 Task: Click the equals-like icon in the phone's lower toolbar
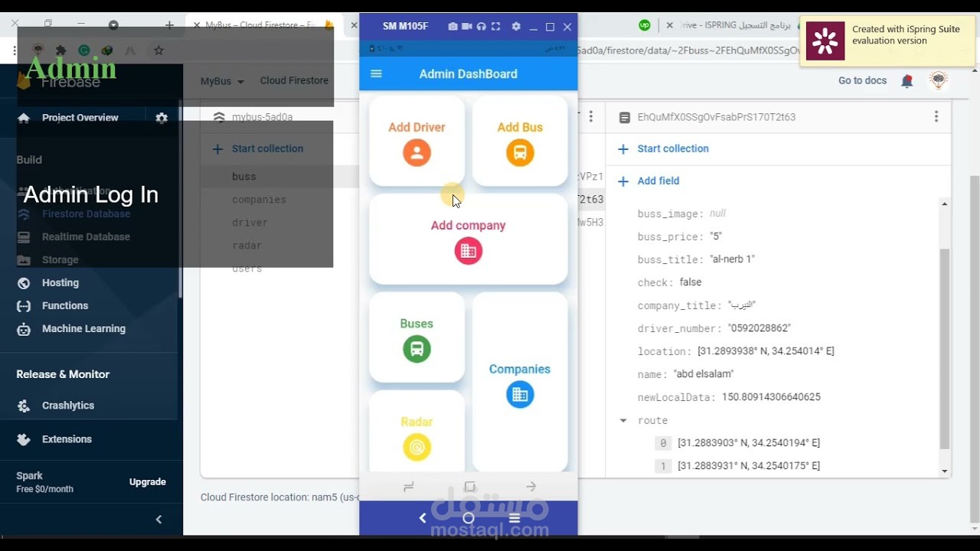click(x=408, y=486)
